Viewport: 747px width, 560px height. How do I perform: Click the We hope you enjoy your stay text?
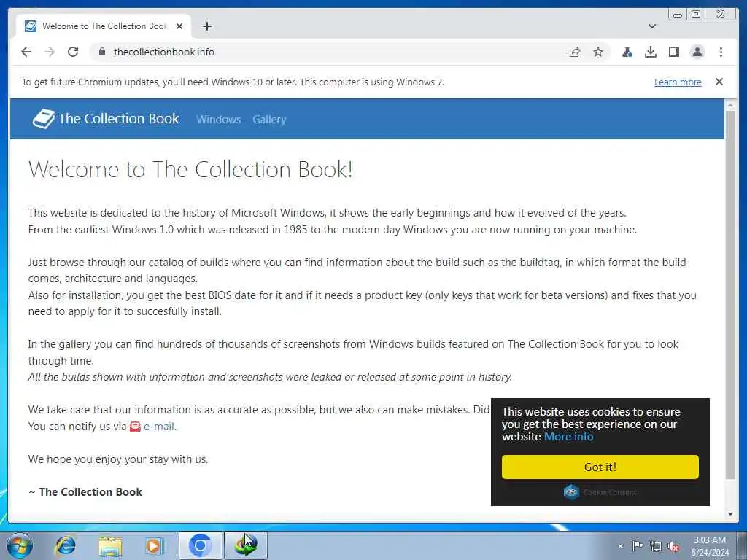click(118, 459)
